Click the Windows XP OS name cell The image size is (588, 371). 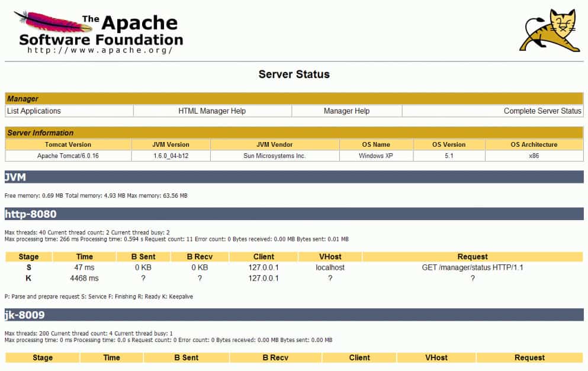coord(376,156)
